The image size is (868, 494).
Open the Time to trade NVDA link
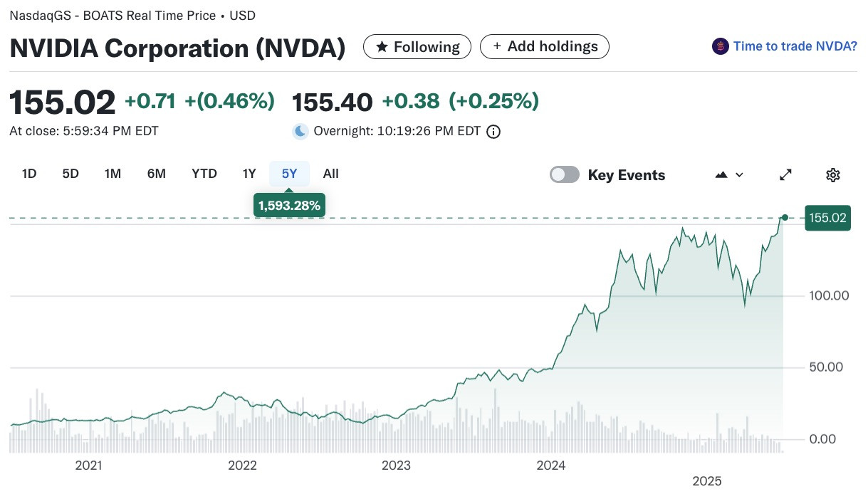click(795, 46)
